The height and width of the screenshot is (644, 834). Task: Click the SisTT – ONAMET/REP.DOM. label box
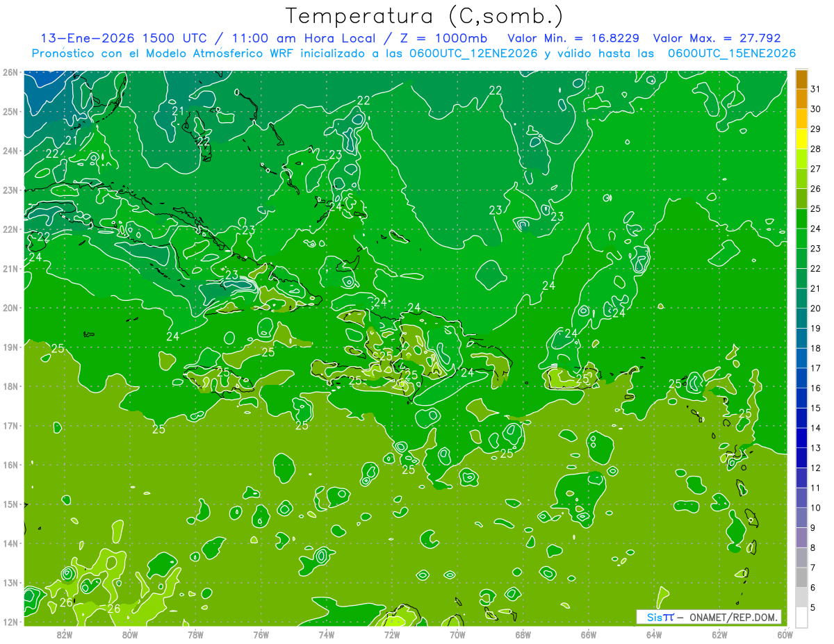(x=709, y=617)
